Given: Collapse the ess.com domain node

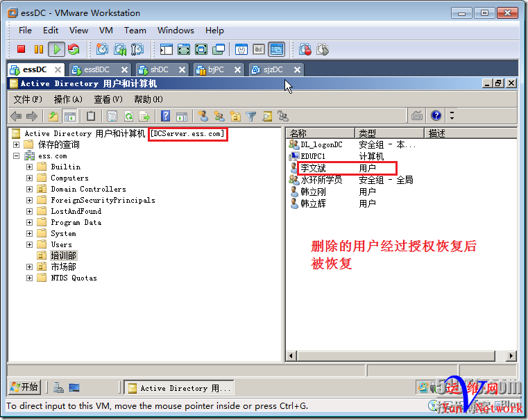Looking at the screenshot, I should [x=16, y=156].
